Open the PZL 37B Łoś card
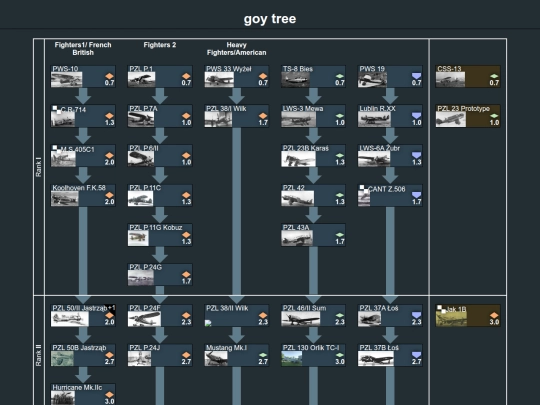The width and height of the screenshot is (540, 405). coord(390,355)
